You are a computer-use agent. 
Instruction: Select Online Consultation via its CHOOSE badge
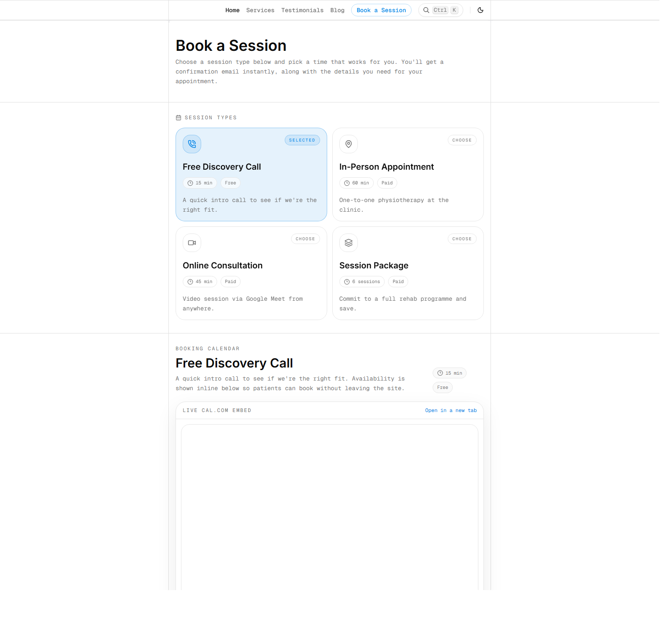click(305, 239)
